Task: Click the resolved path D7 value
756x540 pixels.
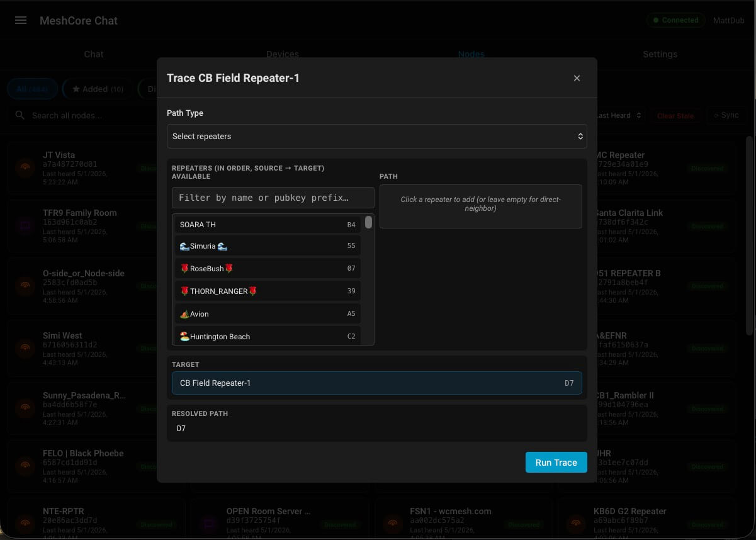Action: pos(181,429)
